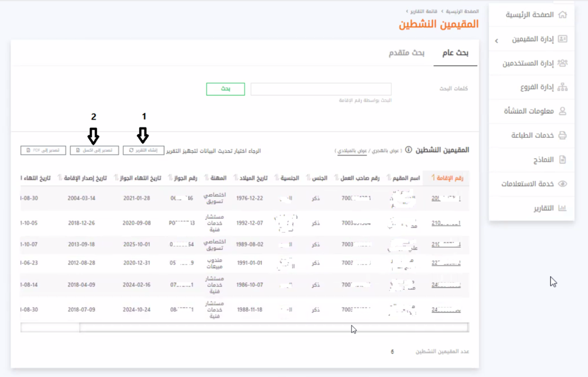The height and width of the screenshot is (377, 588).
Task: Click the مندوب مبيعات occupation cell
Action: pyautogui.click(x=215, y=263)
